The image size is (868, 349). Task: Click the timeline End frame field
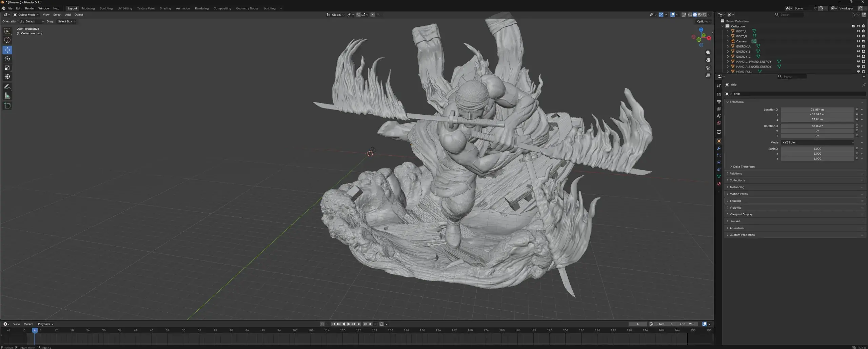pyautogui.click(x=687, y=324)
